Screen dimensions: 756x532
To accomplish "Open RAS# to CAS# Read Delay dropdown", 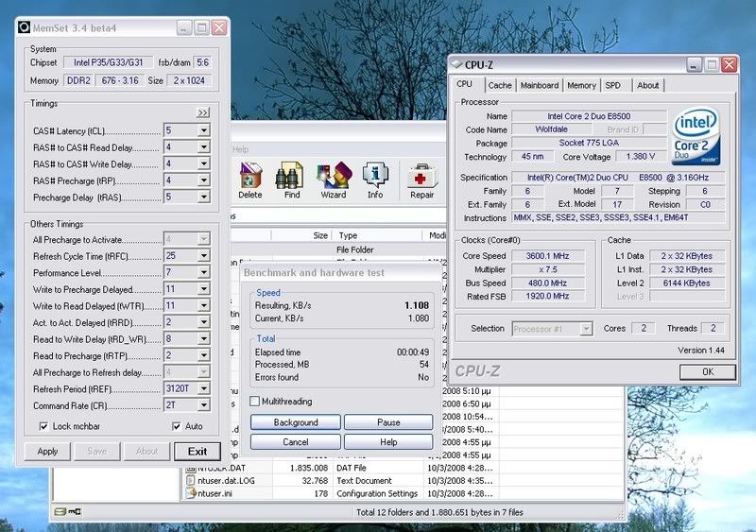I will [204, 147].
